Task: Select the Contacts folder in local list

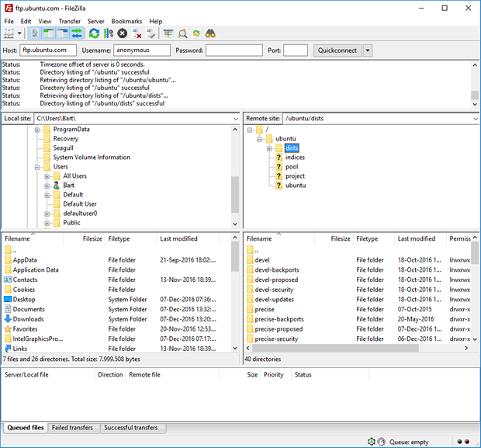Action: click(x=25, y=280)
